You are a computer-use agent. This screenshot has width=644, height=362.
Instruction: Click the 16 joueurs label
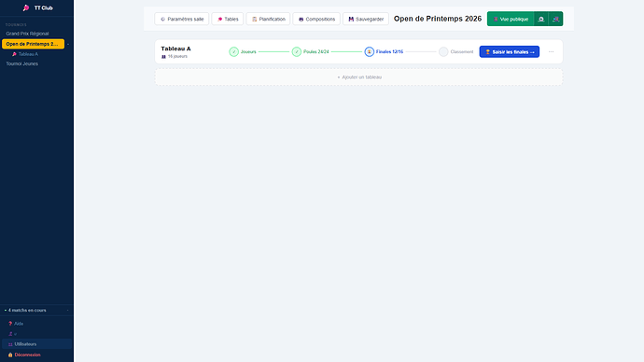(177, 56)
